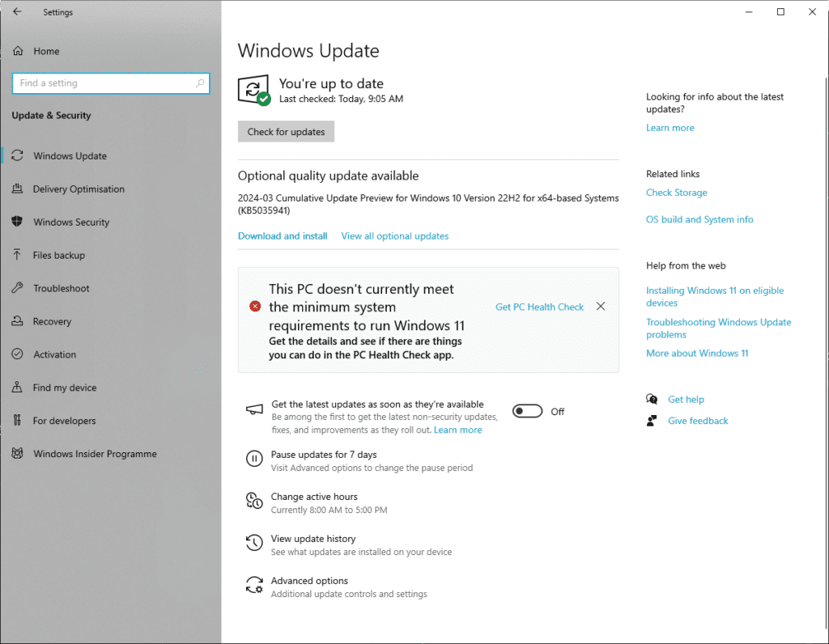Image resolution: width=829 pixels, height=644 pixels.
Task: Click Download and install link
Action: click(283, 236)
